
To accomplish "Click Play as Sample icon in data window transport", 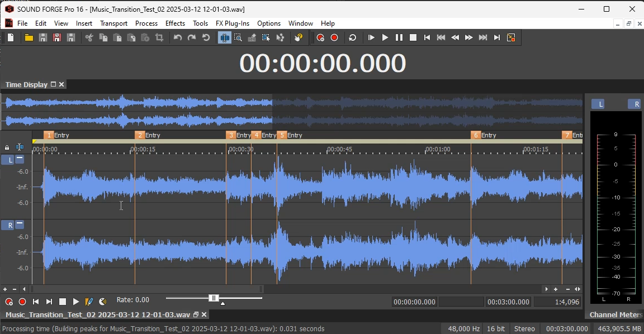I will pos(103,302).
